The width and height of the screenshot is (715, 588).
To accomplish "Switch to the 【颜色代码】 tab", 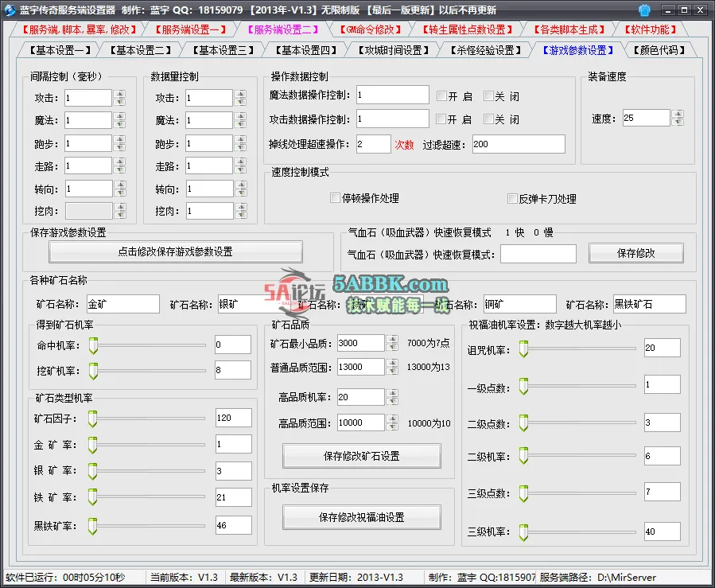I will pyautogui.click(x=659, y=49).
